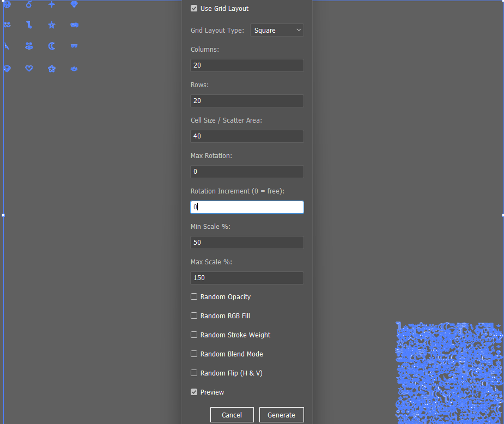This screenshot has width=504, height=424.
Task: Click the 'Min Scale %:' label
Action: click(210, 227)
